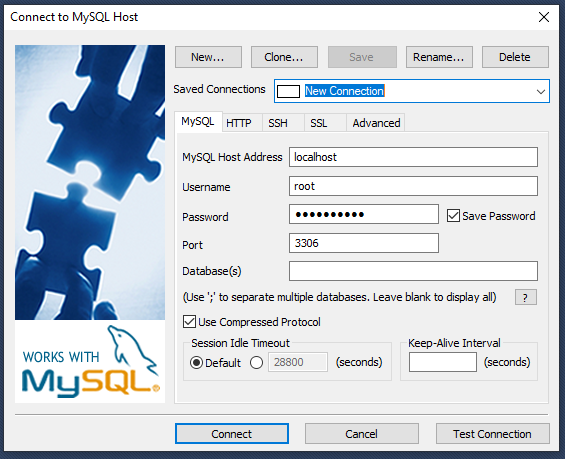Open the SSH tab
This screenshot has width=565, height=459.
[278, 123]
